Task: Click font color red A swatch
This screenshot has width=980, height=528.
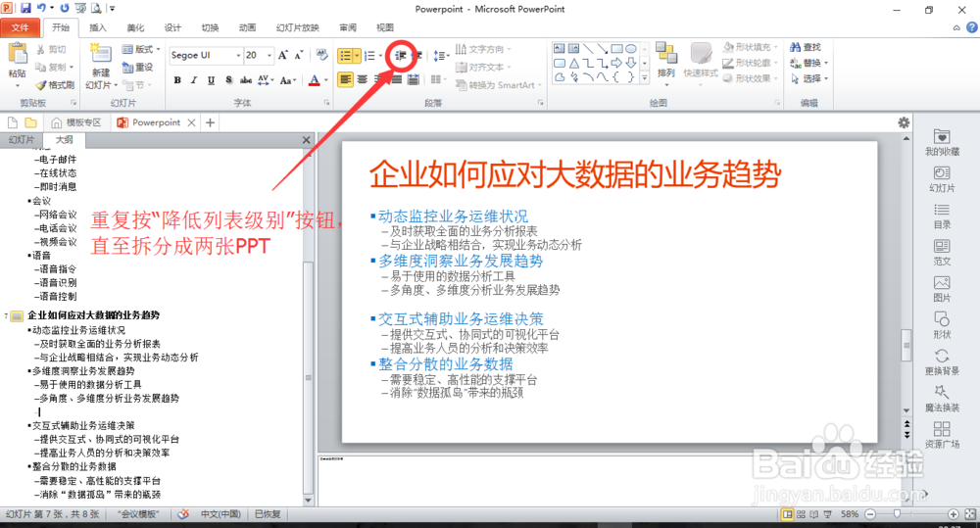Action: coord(315,80)
